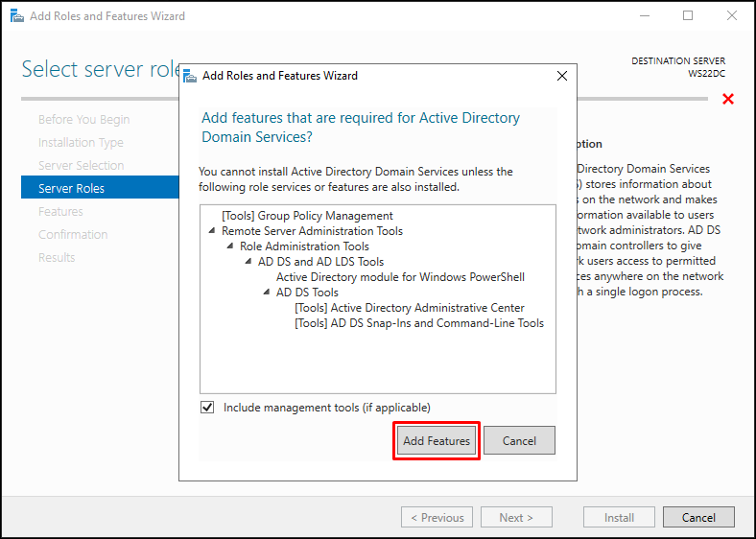Click the Role Administration Tools label

[x=304, y=246]
